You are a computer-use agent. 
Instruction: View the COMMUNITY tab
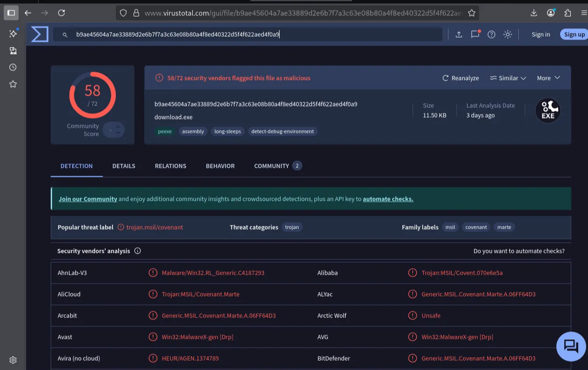(x=278, y=166)
